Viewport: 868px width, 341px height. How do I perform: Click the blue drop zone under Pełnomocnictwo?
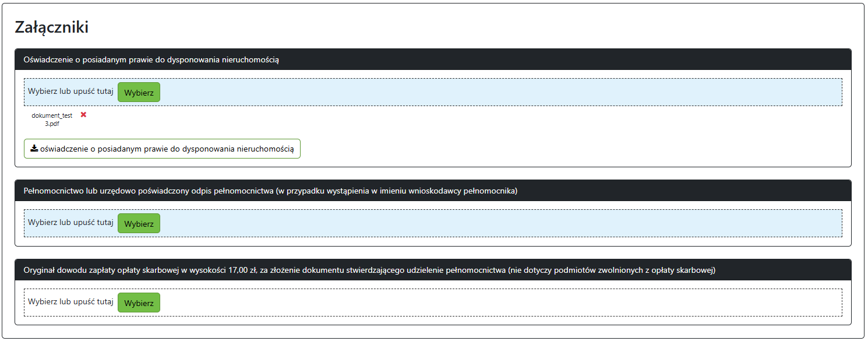495,223
